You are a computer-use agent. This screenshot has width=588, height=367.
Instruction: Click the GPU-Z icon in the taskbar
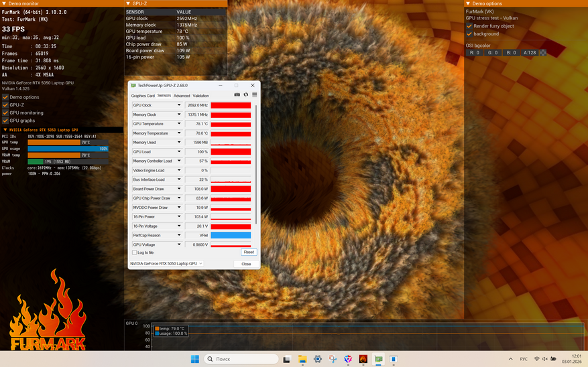379,359
